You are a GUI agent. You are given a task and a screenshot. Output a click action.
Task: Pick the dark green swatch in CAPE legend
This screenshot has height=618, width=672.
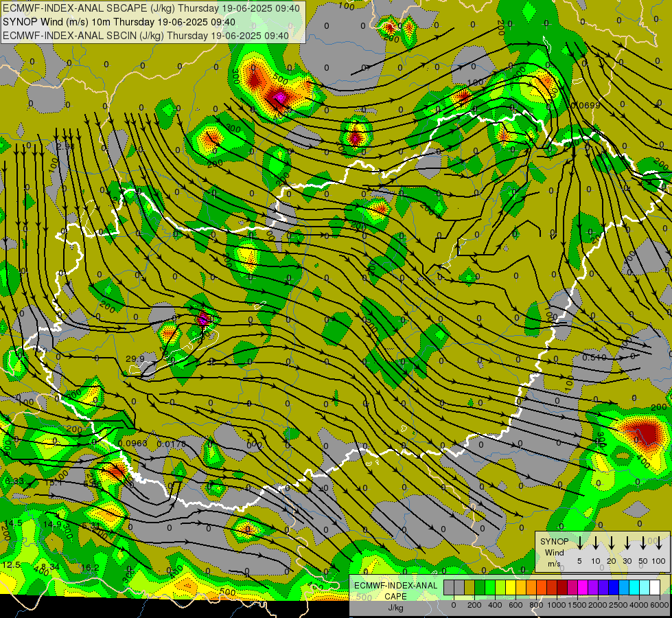point(480,588)
